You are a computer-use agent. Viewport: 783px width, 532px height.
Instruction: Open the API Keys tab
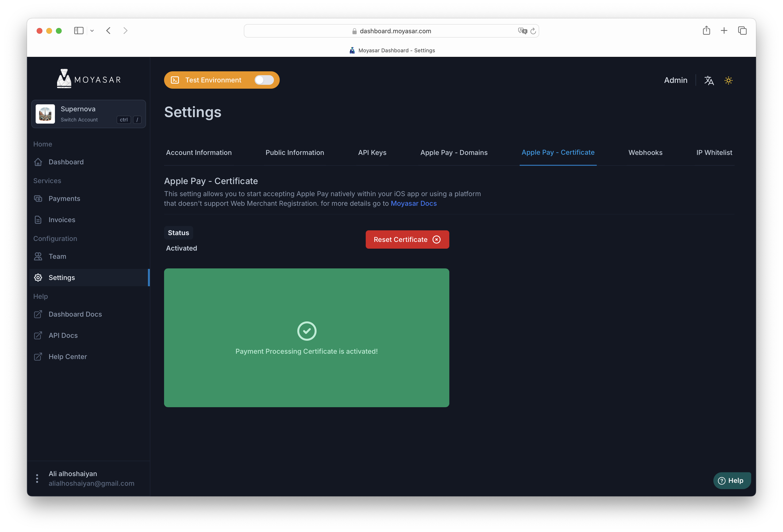click(372, 152)
